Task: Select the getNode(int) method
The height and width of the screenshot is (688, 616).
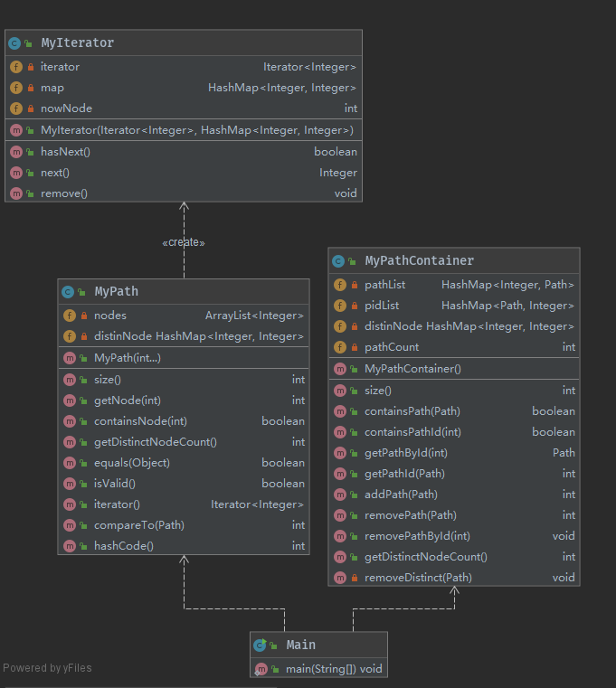Action: [184, 401]
